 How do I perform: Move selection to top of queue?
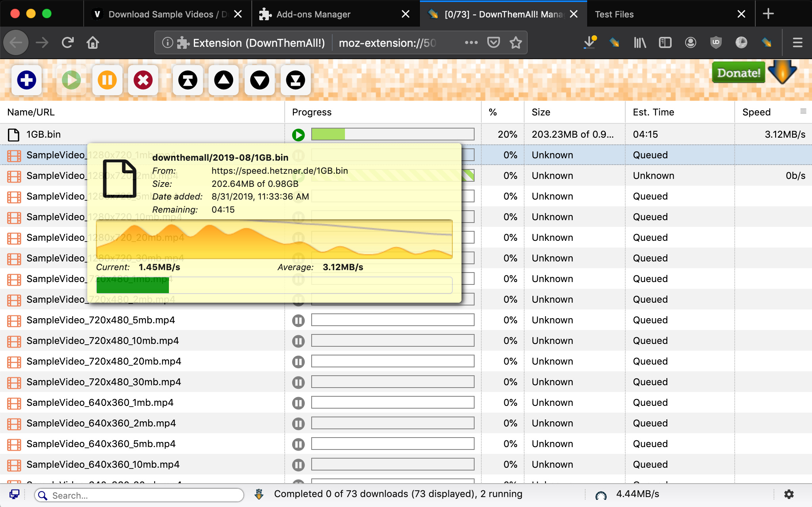pos(188,80)
